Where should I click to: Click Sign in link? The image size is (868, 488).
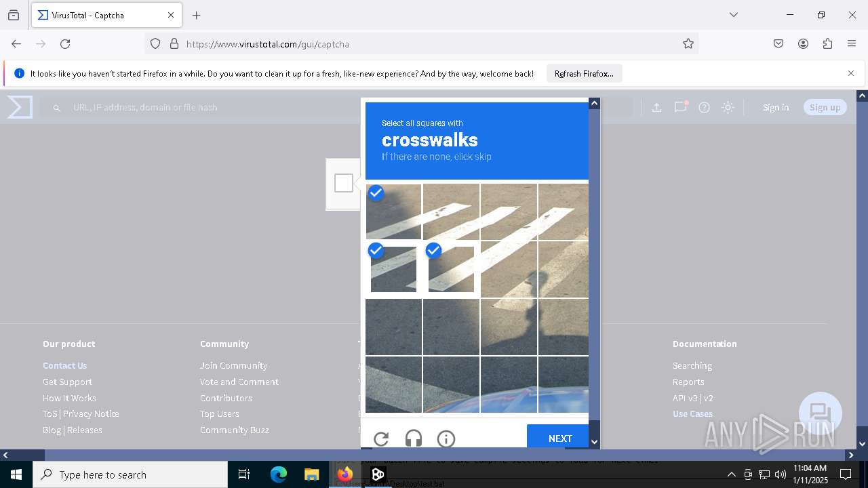[x=776, y=107]
